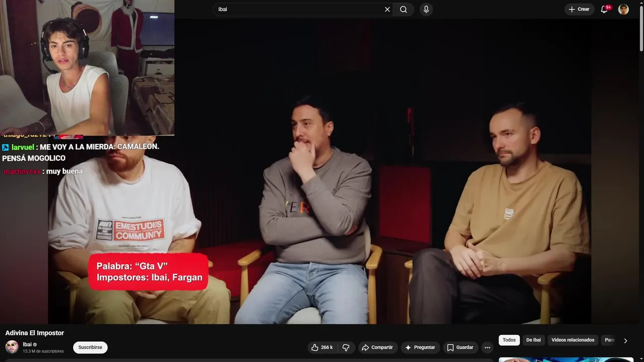Select the Todos filter chip
This screenshot has width=644, height=362.
click(x=509, y=340)
